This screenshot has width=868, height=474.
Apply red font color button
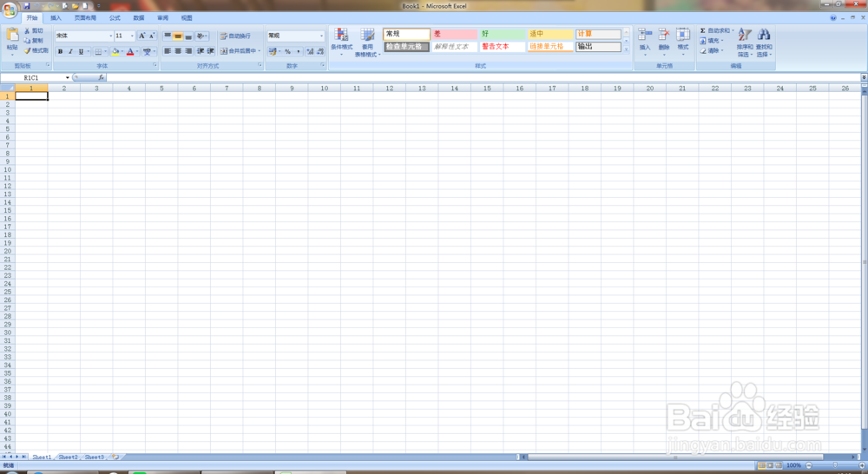[130, 51]
